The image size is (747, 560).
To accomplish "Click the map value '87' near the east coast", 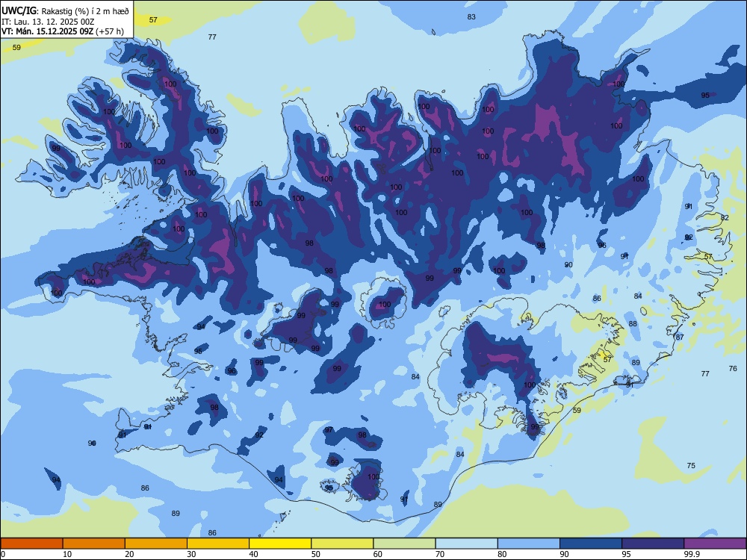I will click(x=680, y=337).
